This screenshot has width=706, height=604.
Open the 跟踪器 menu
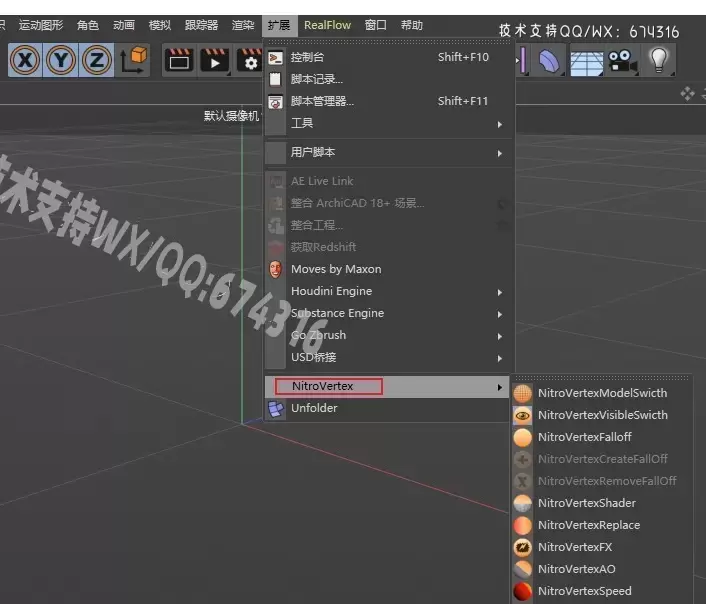click(x=201, y=25)
